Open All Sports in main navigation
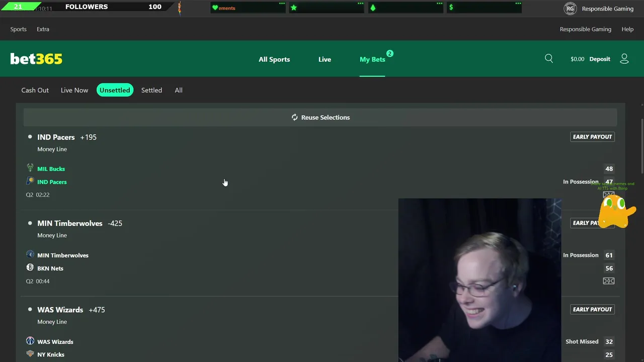 [274, 59]
